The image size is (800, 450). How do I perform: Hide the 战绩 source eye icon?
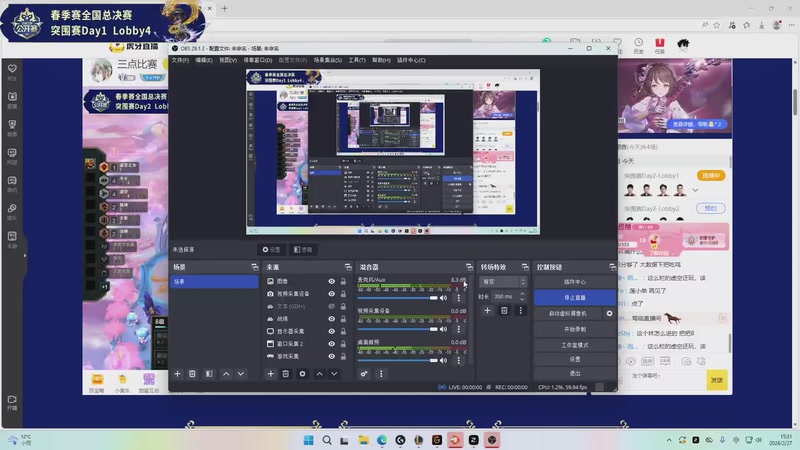tap(332, 319)
